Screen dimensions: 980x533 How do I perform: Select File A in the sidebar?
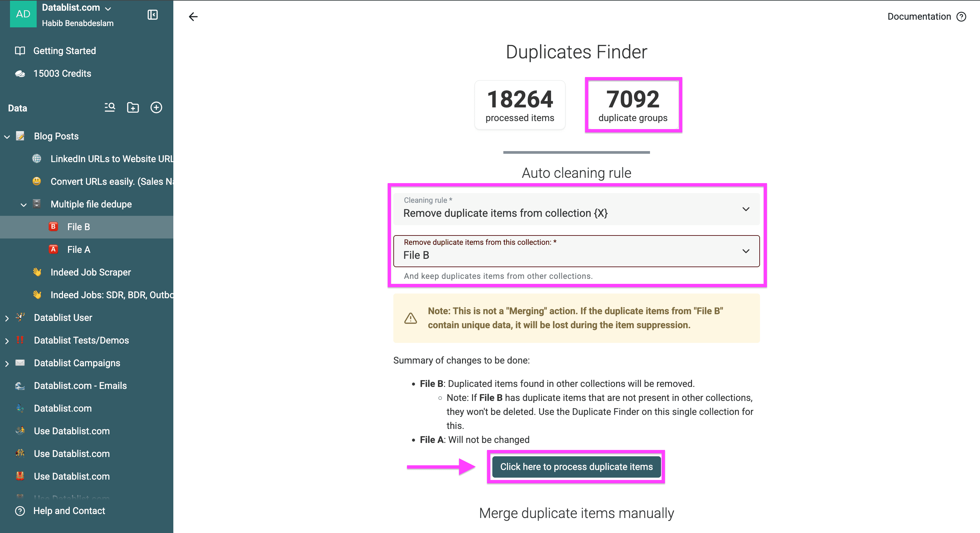78,249
